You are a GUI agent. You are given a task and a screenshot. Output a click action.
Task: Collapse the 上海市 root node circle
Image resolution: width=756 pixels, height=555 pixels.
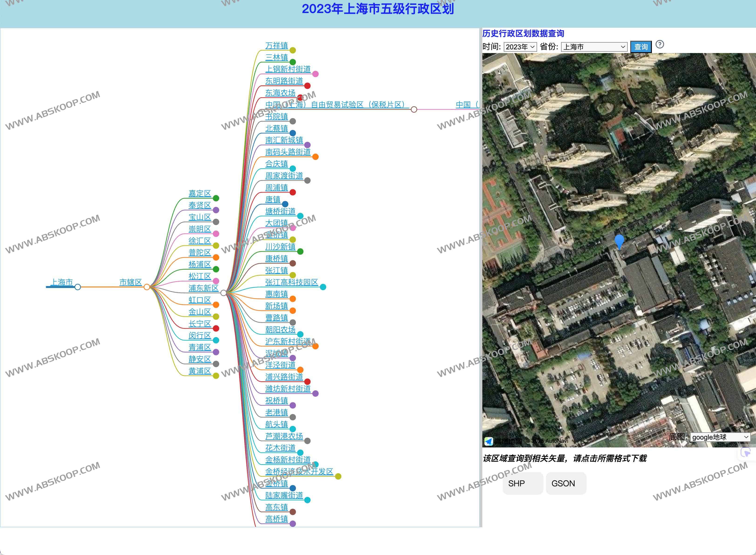click(78, 287)
